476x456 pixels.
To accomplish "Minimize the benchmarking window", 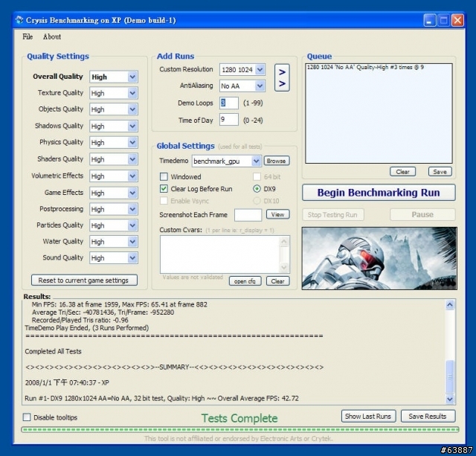I will pyautogui.click(x=430, y=20).
